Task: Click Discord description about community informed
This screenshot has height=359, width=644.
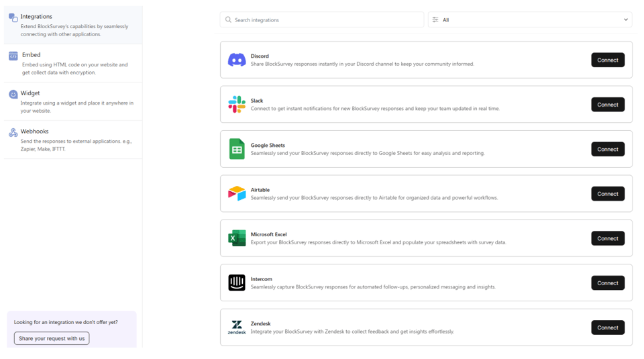Action: (362, 64)
